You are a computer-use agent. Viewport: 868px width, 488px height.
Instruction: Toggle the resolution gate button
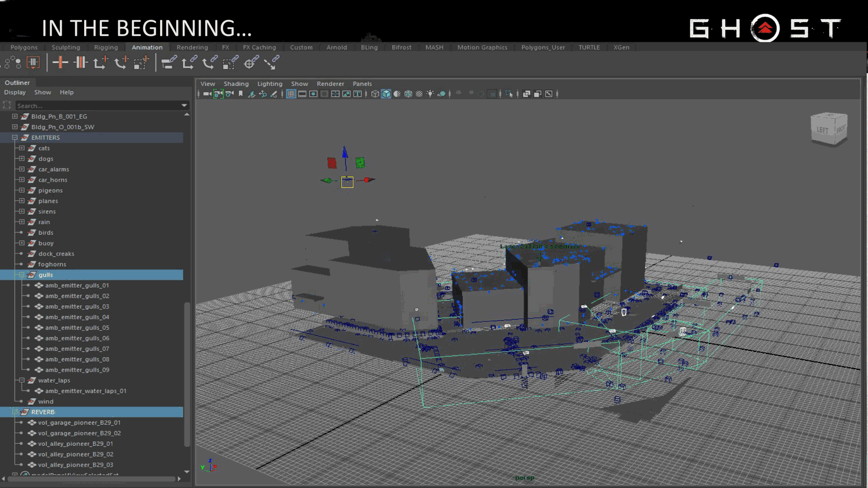[x=314, y=94]
